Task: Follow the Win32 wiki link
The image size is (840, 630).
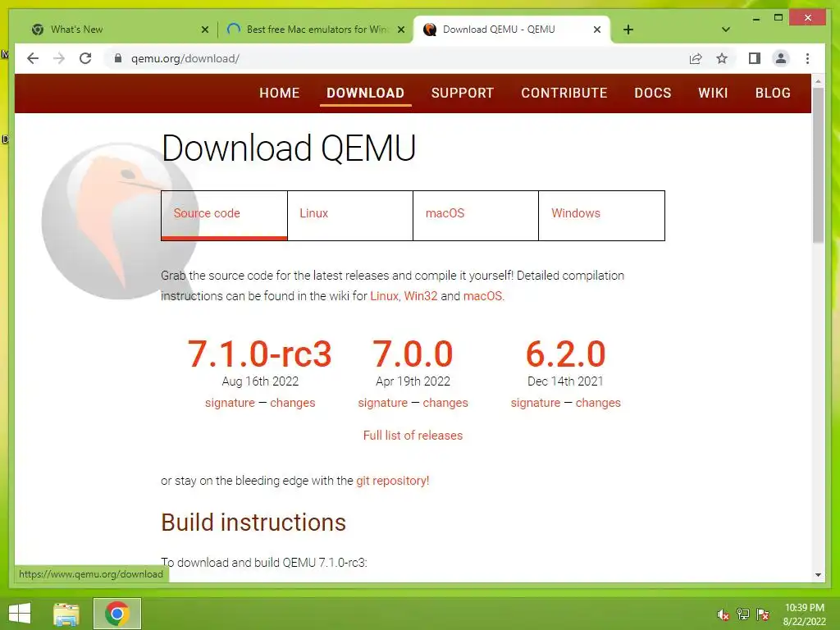Action: 421,295
